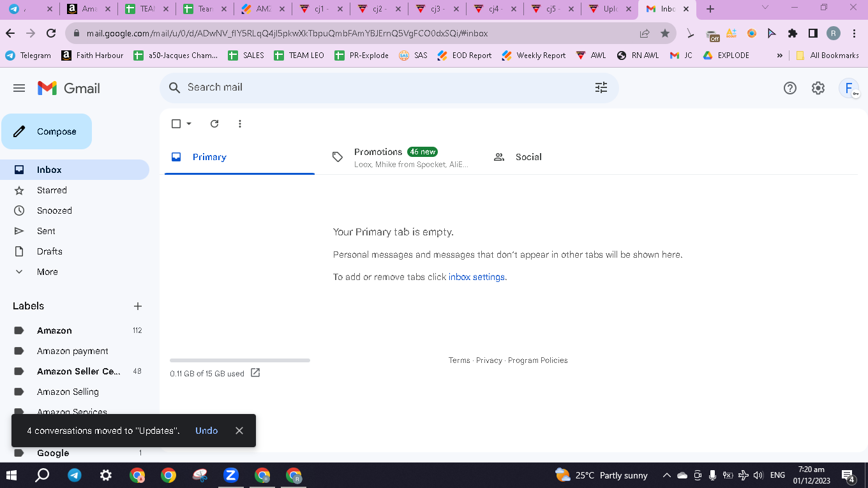
Task: Open the Windows notification center icon
Action: (848, 476)
